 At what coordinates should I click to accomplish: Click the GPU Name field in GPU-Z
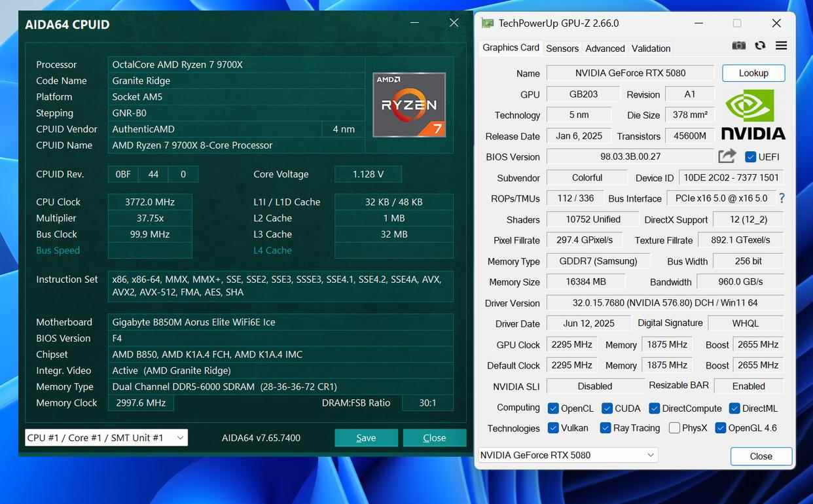point(630,73)
